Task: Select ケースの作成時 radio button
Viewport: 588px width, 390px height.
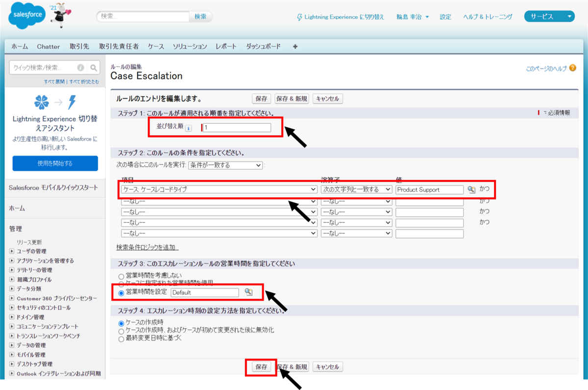Action: (121, 323)
